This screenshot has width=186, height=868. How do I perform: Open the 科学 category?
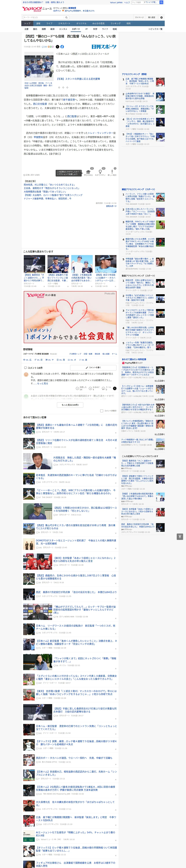click(x=95, y=29)
